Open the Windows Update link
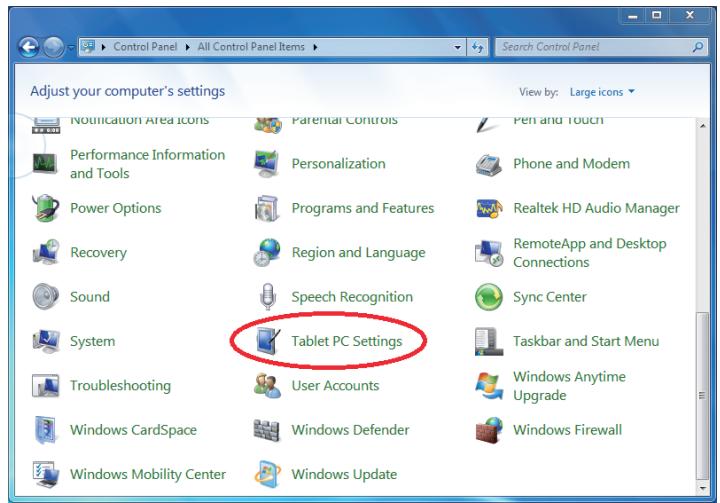This screenshot has height=503, width=720. pyautogui.click(x=344, y=474)
